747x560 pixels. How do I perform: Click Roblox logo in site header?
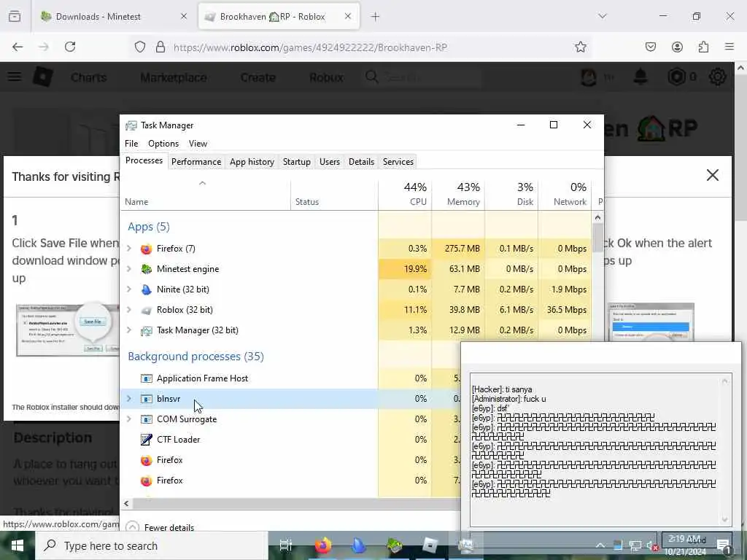click(43, 76)
